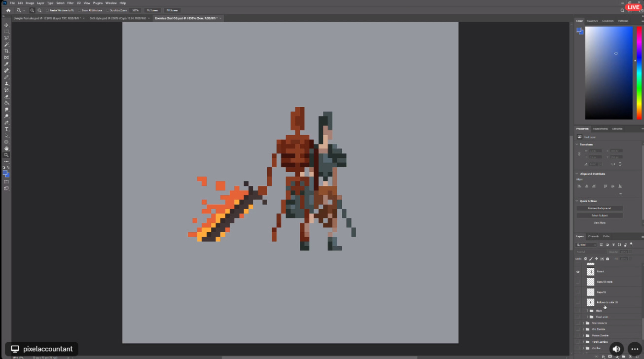Expand the Torch Zombie layer group
The height and width of the screenshot is (359, 644).
click(583, 342)
